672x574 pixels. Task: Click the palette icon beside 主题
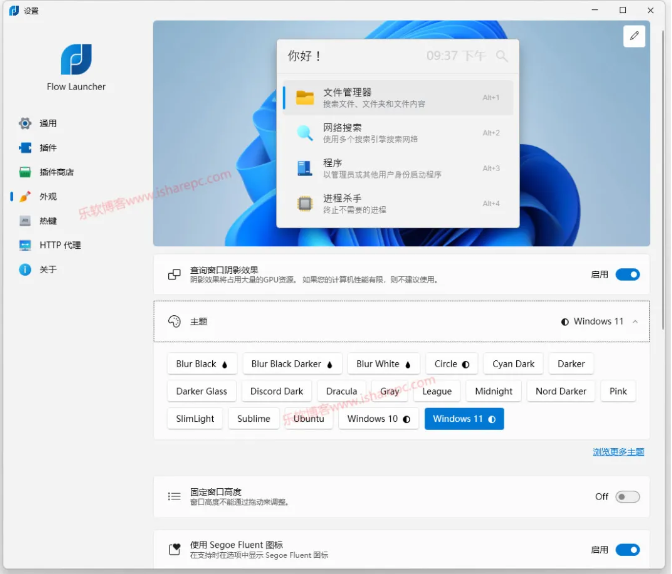[174, 322]
